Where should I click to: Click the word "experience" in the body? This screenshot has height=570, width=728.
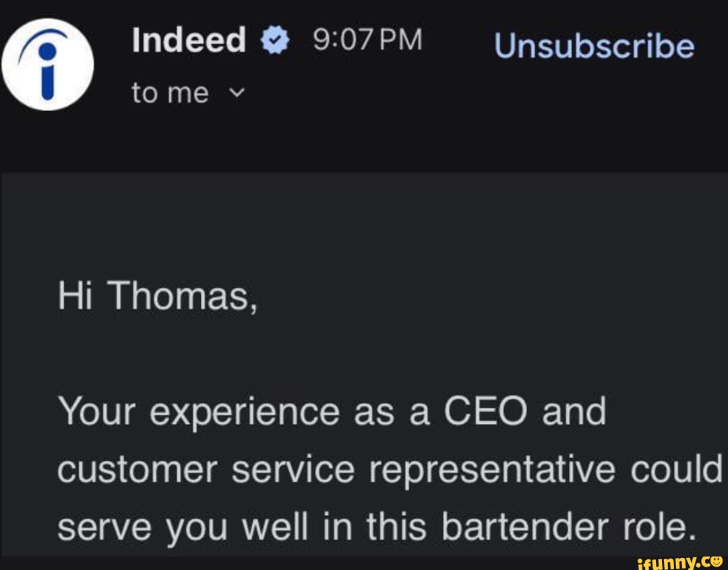pyautogui.click(x=244, y=412)
